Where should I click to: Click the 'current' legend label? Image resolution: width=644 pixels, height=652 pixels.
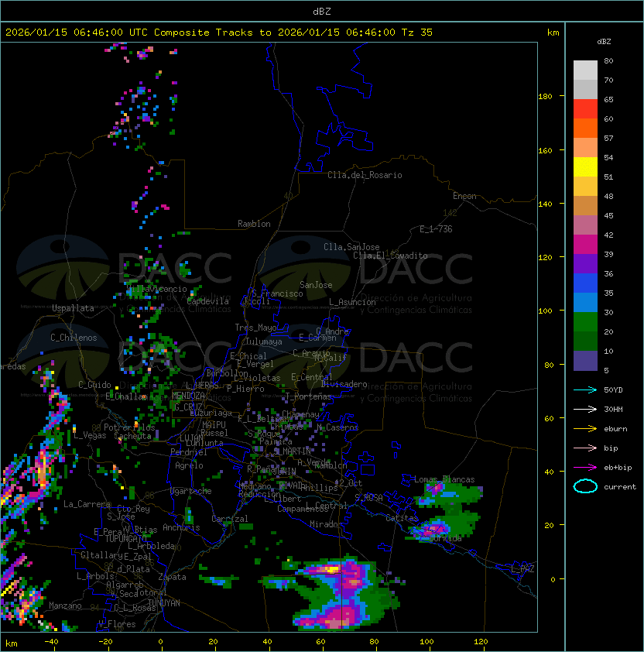[x=620, y=486]
